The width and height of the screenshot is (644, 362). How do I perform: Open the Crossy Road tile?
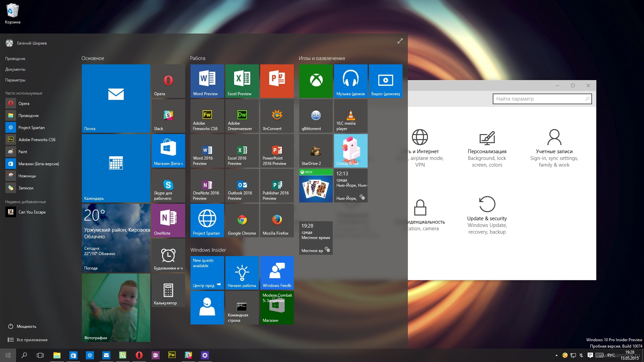click(351, 151)
